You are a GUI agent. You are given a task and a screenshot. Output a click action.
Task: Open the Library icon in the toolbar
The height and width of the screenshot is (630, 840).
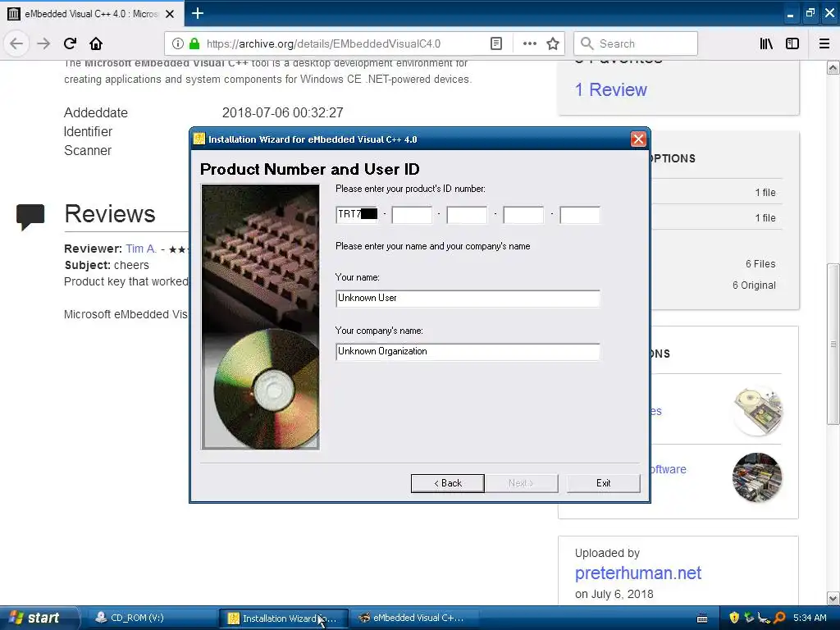tap(766, 43)
